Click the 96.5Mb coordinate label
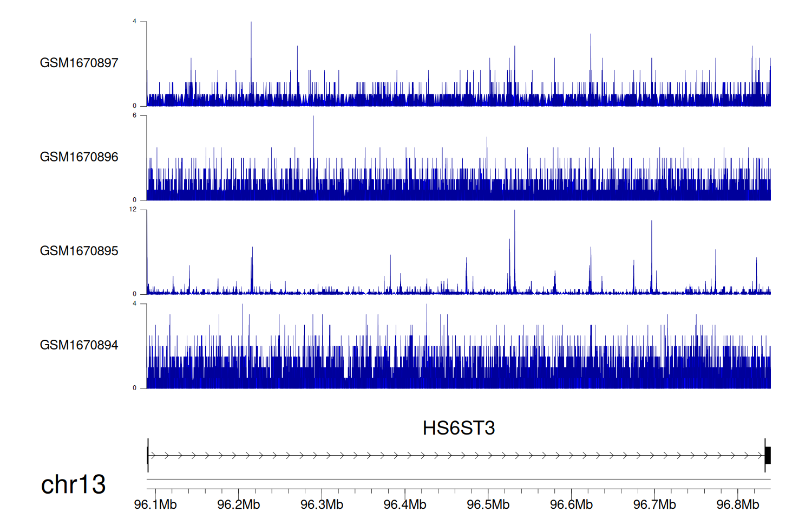The width and height of the screenshot is (812, 531). [x=488, y=505]
